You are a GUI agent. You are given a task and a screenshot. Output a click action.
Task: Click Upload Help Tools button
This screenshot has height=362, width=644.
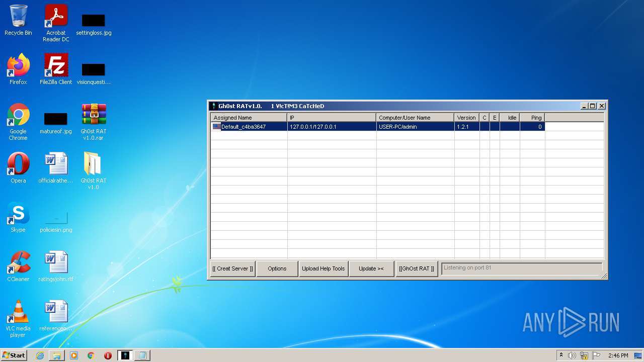tap(324, 268)
